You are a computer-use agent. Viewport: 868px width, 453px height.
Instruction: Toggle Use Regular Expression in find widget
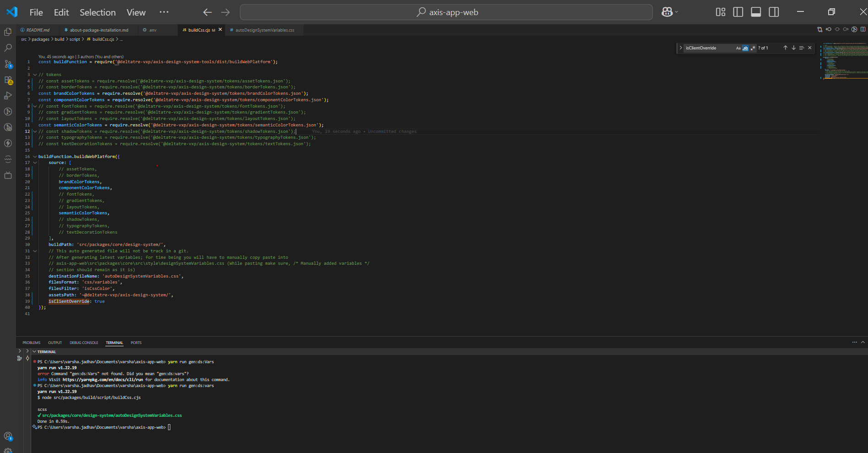(x=753, y=48)
